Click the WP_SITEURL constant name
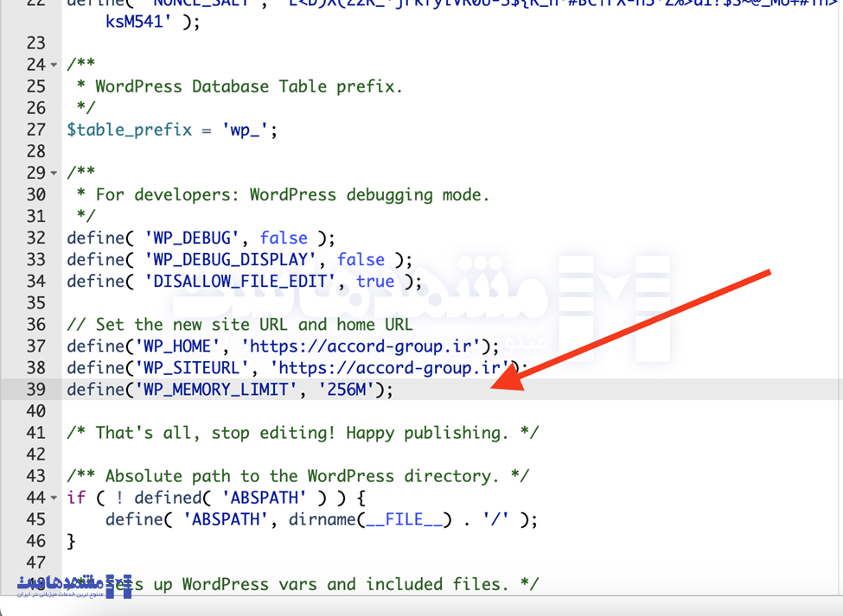Viewport: 843px width, 616px height. 200,368
